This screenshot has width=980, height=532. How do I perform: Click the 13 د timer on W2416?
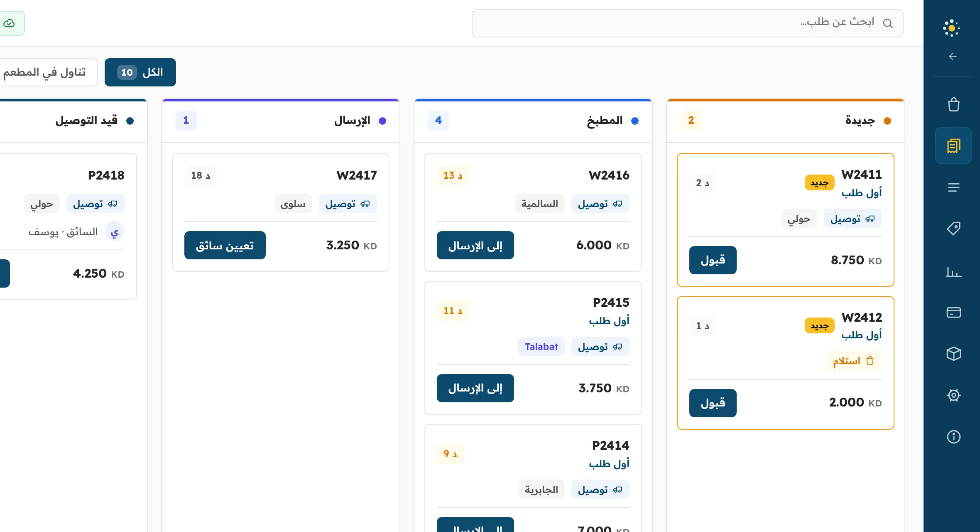453,175
